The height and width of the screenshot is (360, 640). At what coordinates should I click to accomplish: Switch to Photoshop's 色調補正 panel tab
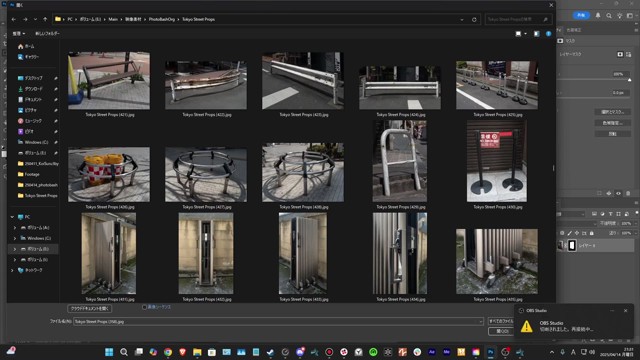[x=574, y=30]
